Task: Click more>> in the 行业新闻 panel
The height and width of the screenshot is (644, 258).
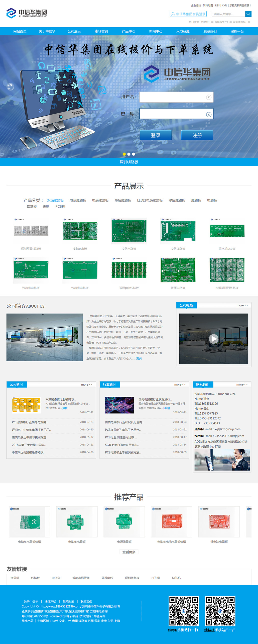Action: [x=180, y=384]
